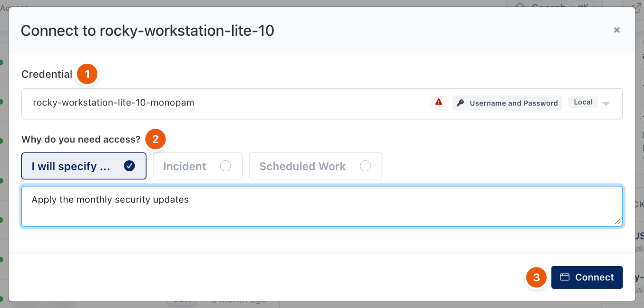
Task: Click the key icon beside Username and Password
Action: coord(461,103)
